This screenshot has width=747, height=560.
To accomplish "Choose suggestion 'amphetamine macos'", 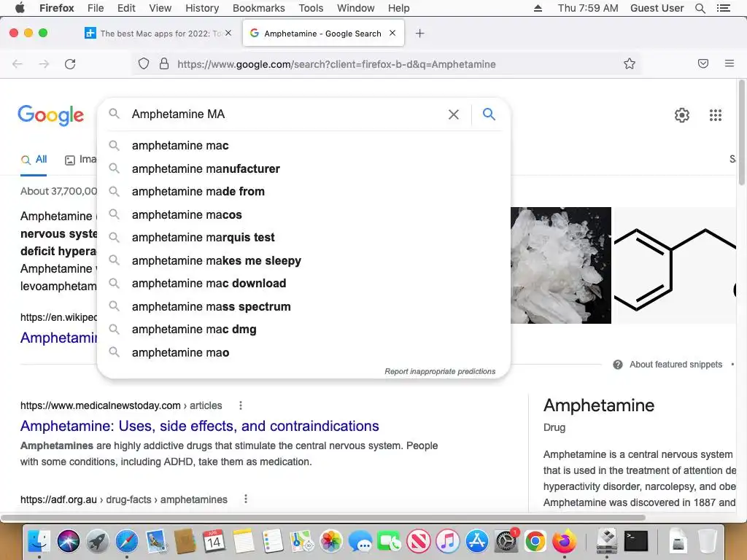I will 303,215.
